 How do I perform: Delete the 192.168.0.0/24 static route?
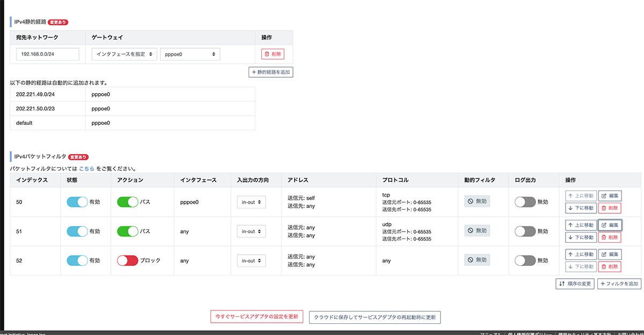[x=273, y=54]
